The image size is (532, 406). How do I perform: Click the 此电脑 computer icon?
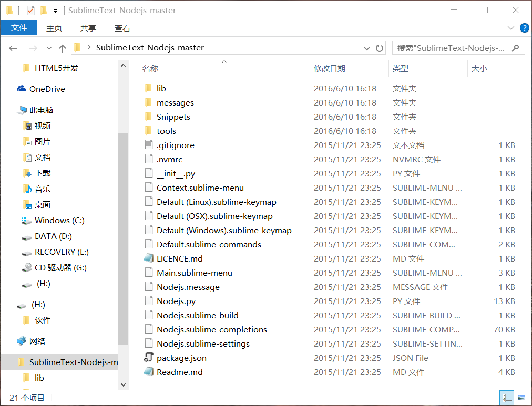22,110
